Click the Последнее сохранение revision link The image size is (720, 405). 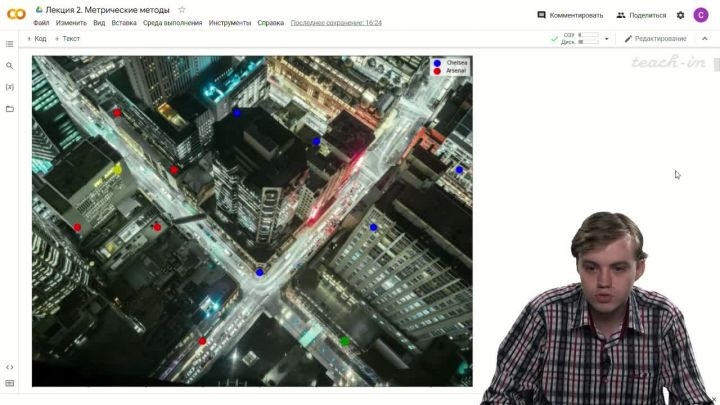pyautogui.click(x=335, y=22)
